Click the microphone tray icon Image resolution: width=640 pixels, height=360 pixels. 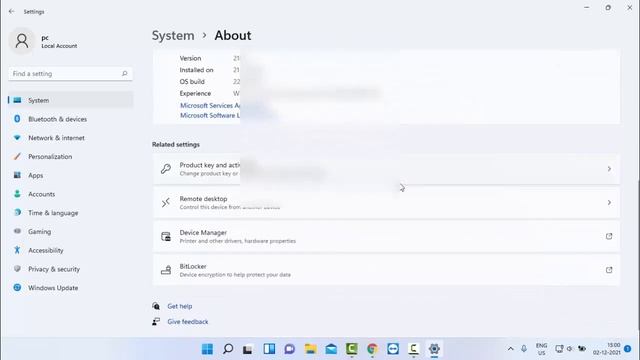click(x=524, y=349)
